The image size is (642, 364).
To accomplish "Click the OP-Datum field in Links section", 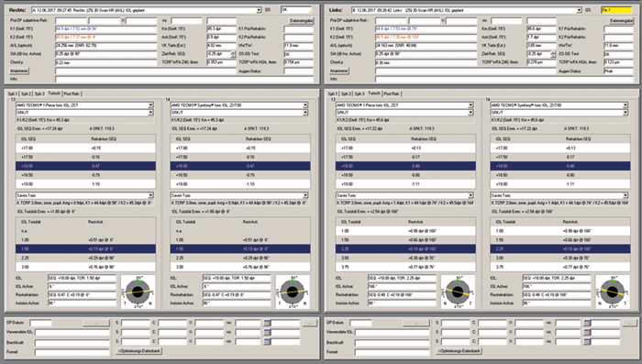I will coord(360,323).
